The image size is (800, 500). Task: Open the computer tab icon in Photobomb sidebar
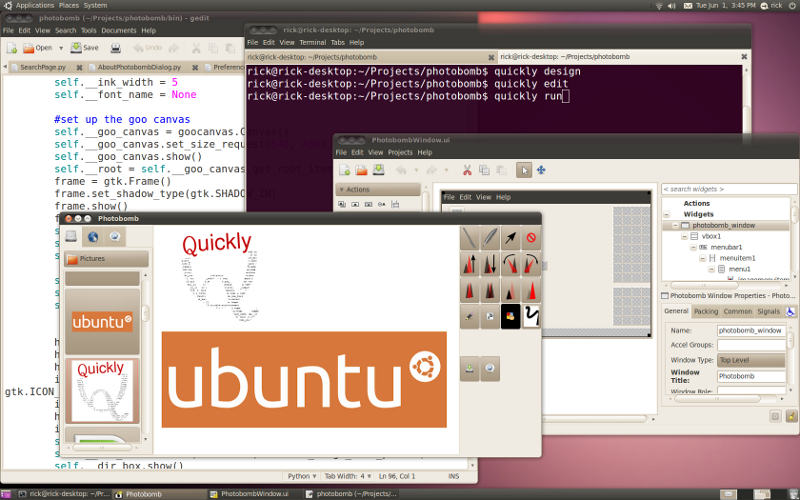pyautogui.click(x=71, y=236)
